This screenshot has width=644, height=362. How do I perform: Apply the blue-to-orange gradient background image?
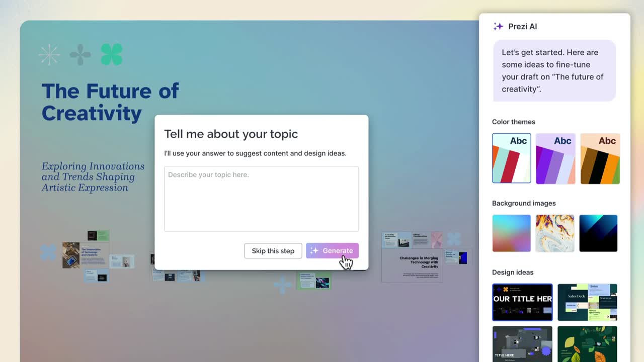[511, 233]
